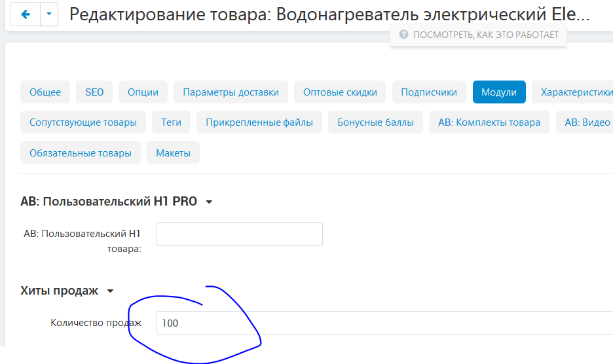Go to the Бонусные баллы tab
The height and width of the screenshot is (364, 613).
tap(375, 122)
